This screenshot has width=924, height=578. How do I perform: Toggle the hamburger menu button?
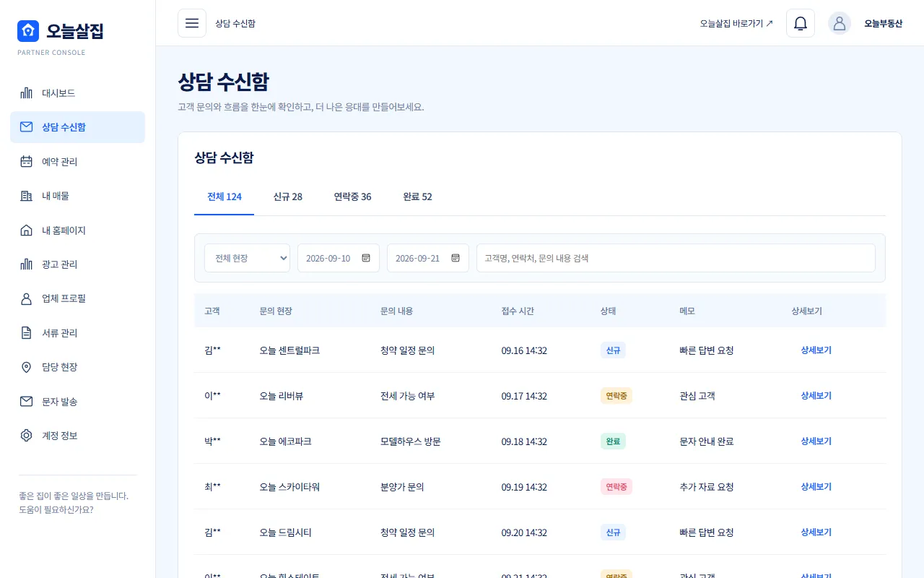(192, 23)
